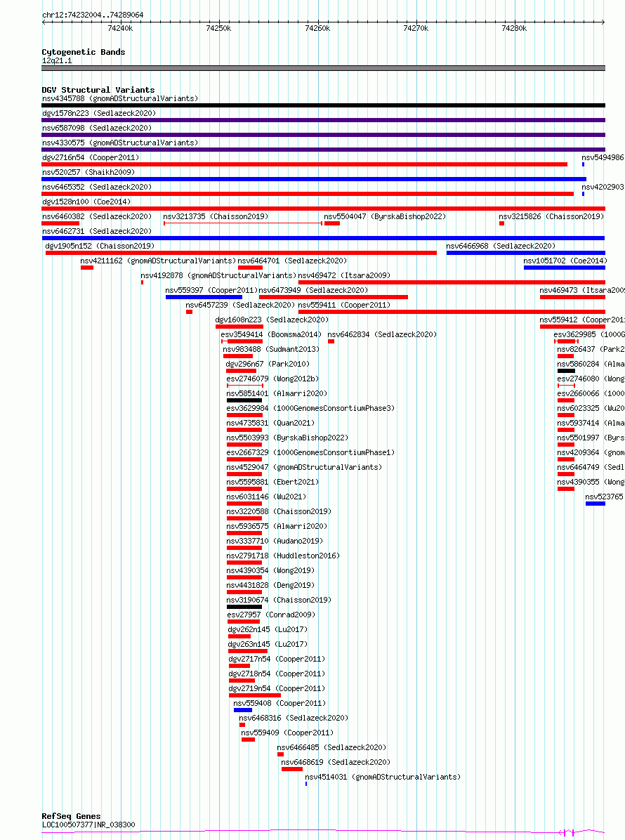Select nsv520257 (Shaikh2009) label
Screen dimensions: 625x840
[88, 173]
